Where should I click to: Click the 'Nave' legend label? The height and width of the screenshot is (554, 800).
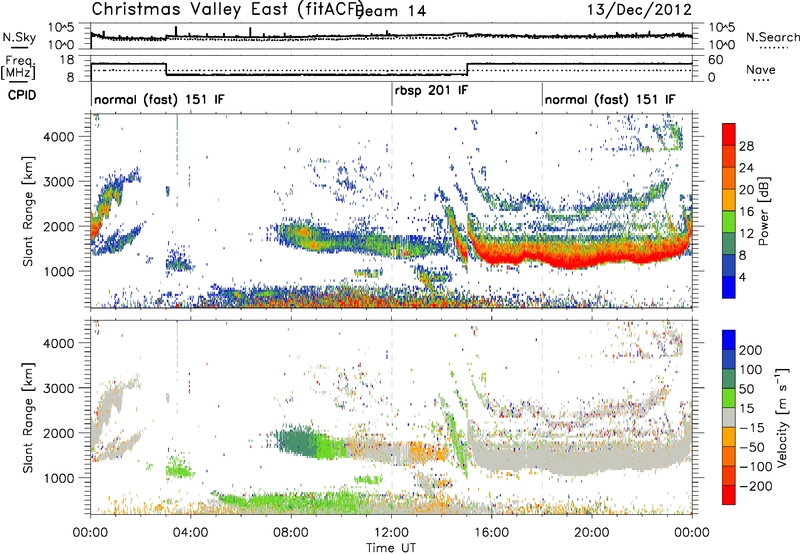pyautogui.click(x=761, y=69)
